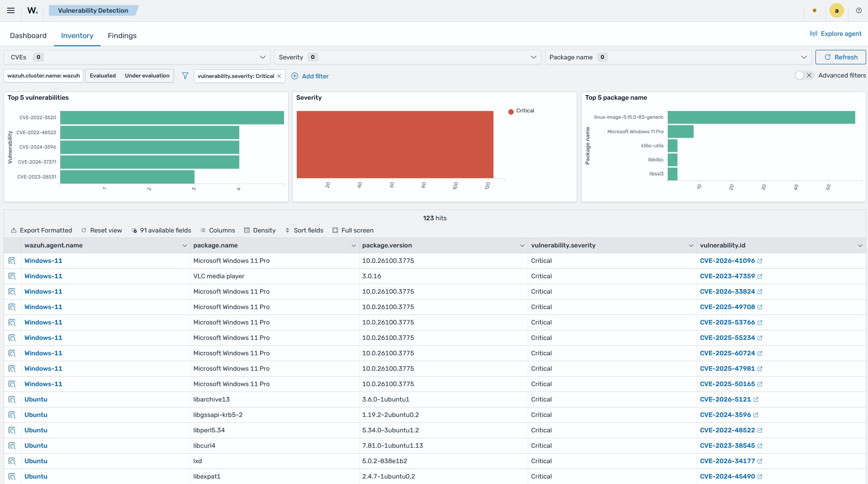Screen dimensions: 868x484
Task: Expand the Package name filter dropdown
Action: (678, 57)
